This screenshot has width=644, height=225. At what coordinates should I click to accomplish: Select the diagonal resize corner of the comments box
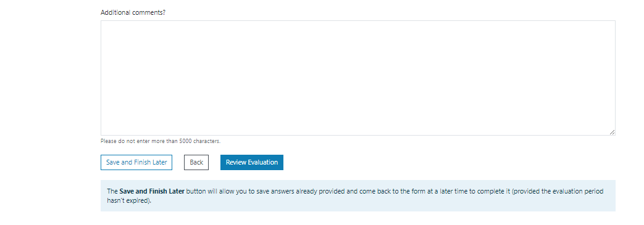point(612,132)
